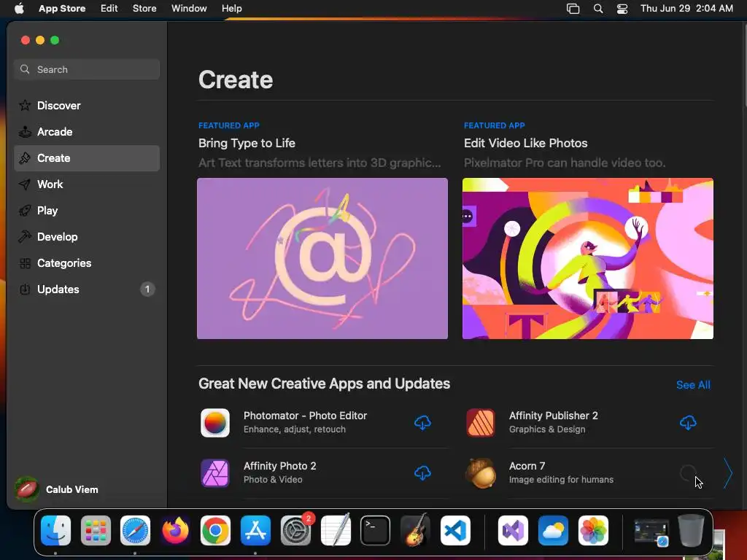747x560 pixels.
Task: Open TextEdit from the Dock
Action: coord(336,531)
